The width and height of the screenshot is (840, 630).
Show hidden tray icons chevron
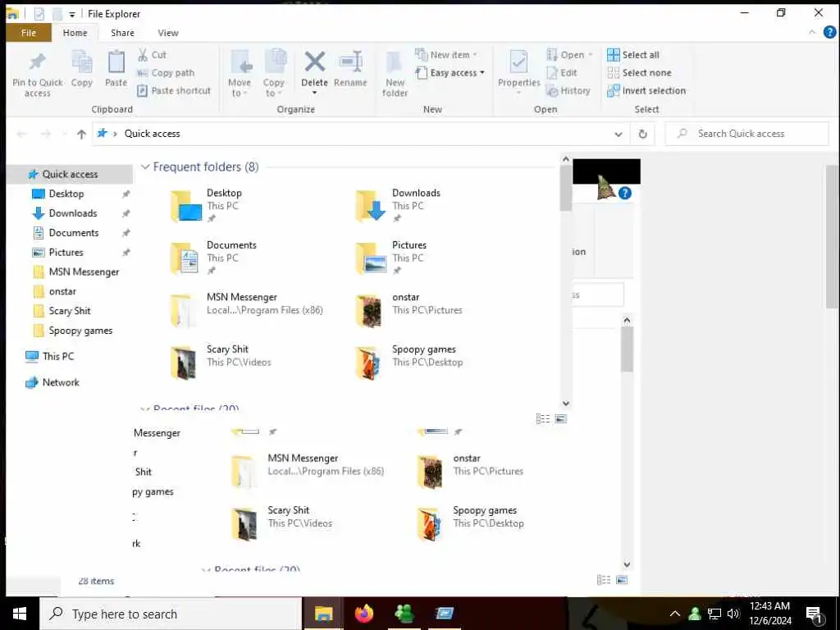point(675,614)
